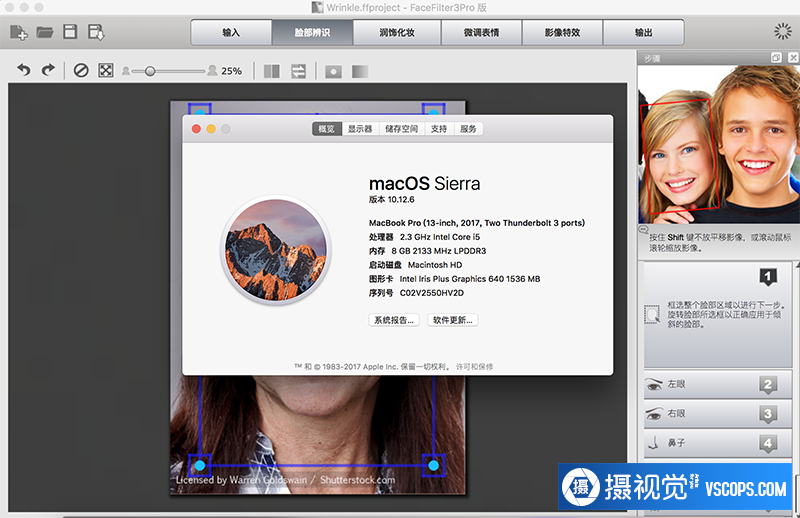Click the 系统报告... button
Viewport: 800px width, 518px height.
point(394,320)
